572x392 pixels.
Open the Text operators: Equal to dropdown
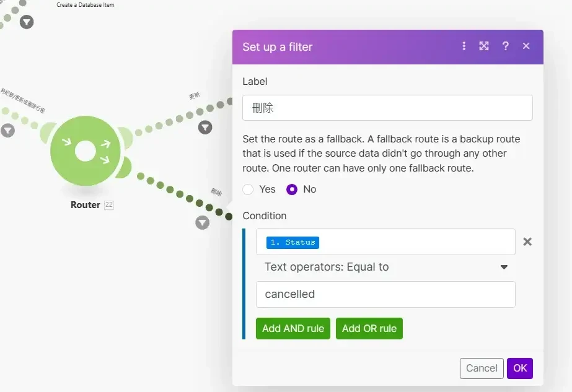click(385, 267)
